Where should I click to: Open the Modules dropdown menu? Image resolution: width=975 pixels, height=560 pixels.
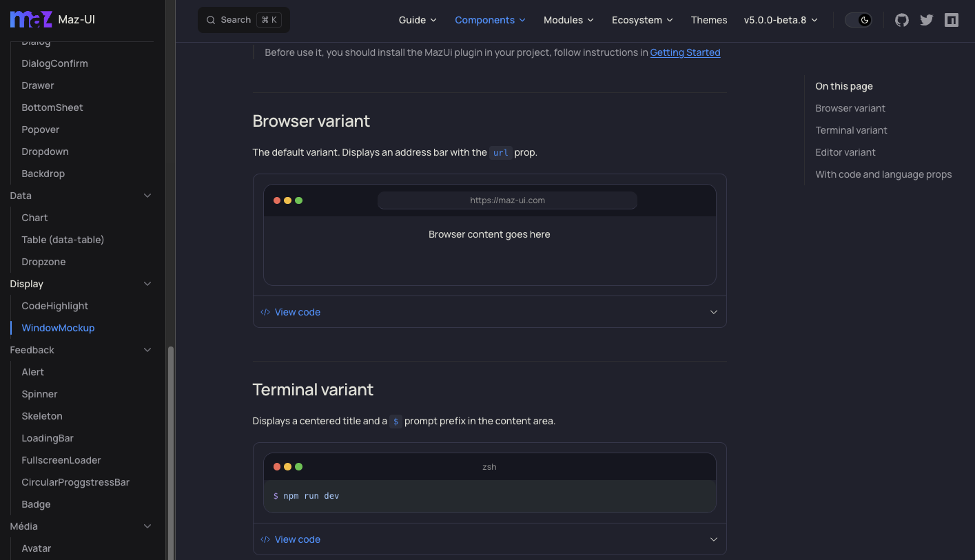[x=568, y=20]
